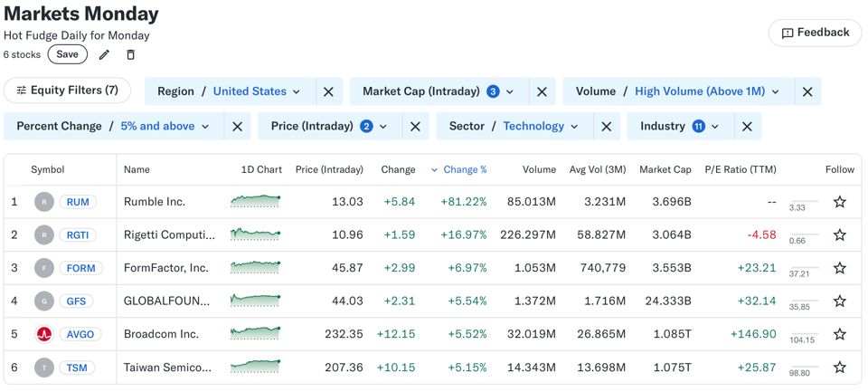Expand the Market Cap (Intraday) filter

pyautogui.click(x=438, y=91)
